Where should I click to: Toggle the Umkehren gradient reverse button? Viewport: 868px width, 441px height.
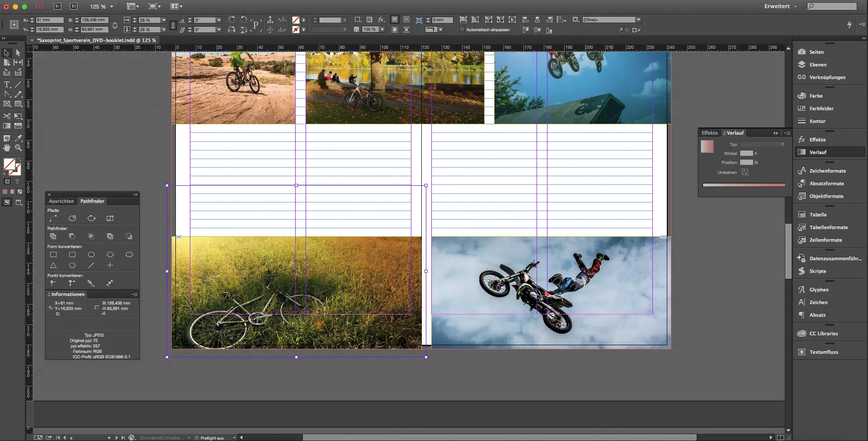(x=745, y=172)
